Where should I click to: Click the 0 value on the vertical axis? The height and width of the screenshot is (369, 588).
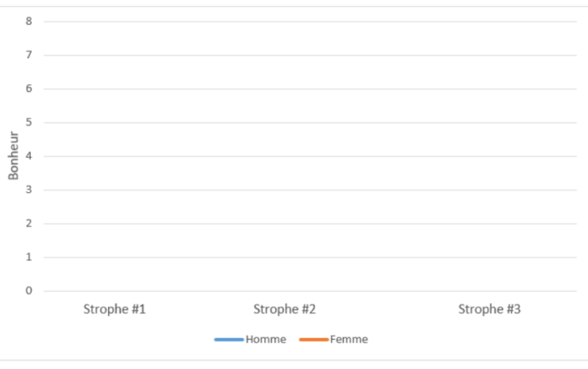[28, 291]
